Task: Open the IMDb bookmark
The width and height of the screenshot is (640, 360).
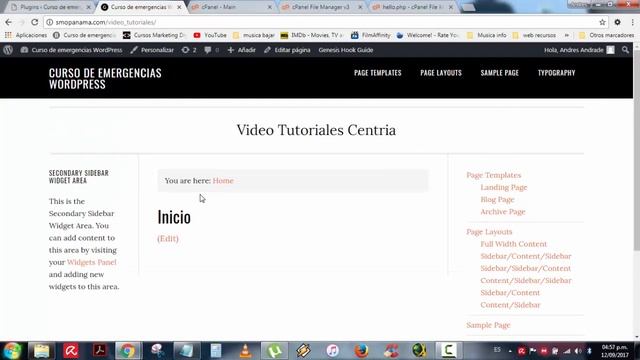Action: 312,36
